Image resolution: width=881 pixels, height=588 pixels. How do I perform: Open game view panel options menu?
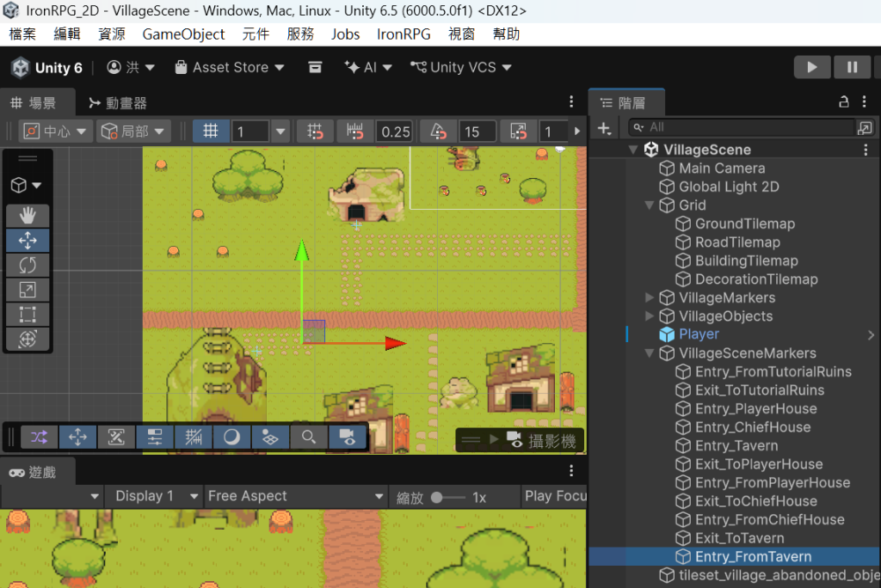tap(571, 470)
